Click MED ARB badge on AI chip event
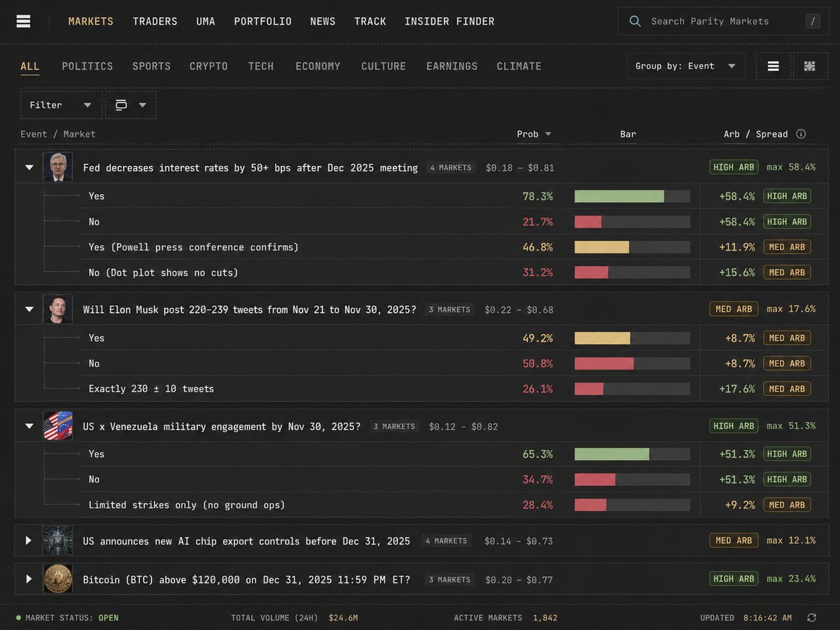 [734, 540]
